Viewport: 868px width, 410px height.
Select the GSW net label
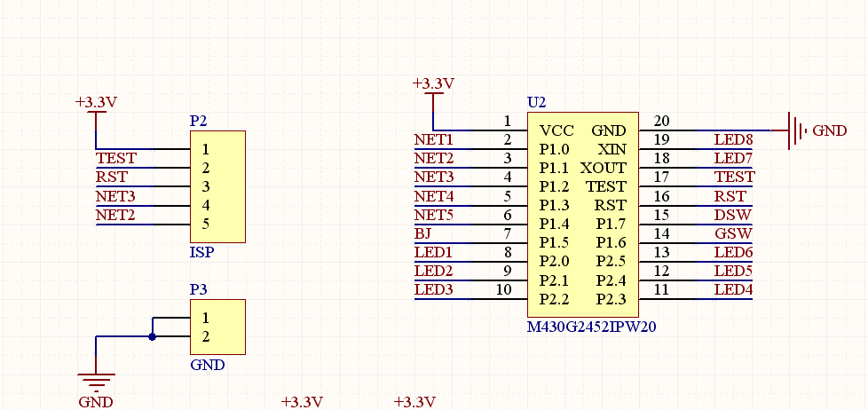(733, 233)
